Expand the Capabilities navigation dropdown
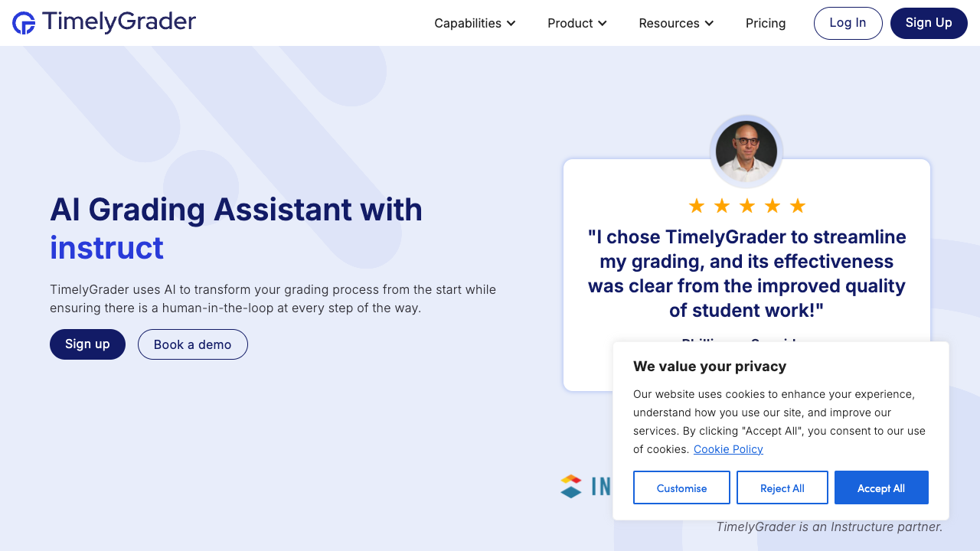980x551 pixels. 474,23
